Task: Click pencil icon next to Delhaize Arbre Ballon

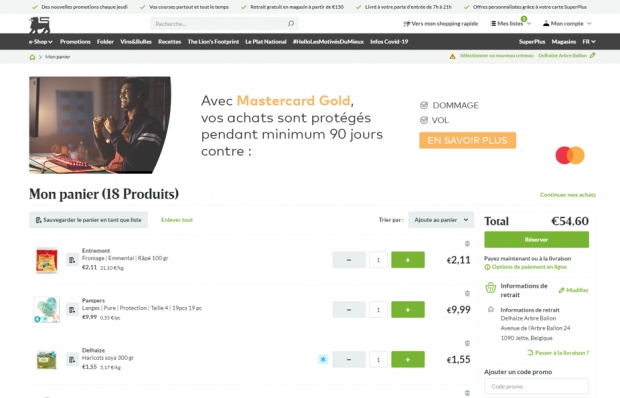Action: click(592, 55)
